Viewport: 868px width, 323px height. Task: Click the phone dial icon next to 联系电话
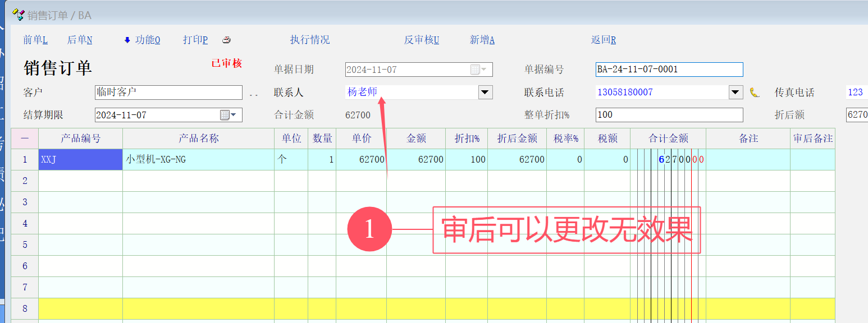click(754, 93)
